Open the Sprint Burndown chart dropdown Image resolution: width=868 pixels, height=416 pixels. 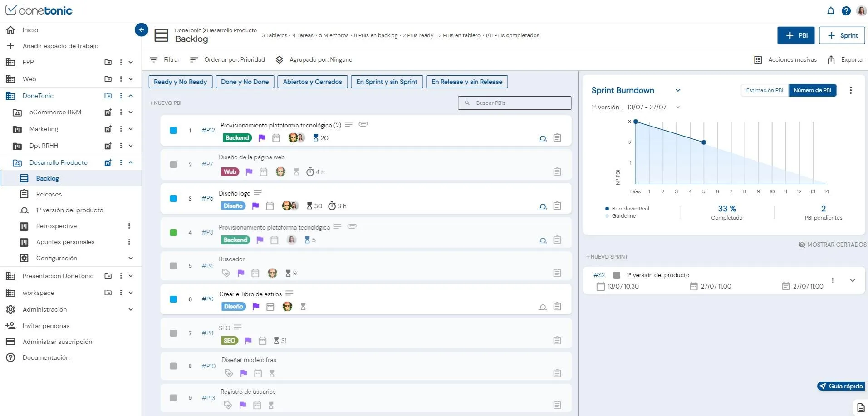point(678,90)
